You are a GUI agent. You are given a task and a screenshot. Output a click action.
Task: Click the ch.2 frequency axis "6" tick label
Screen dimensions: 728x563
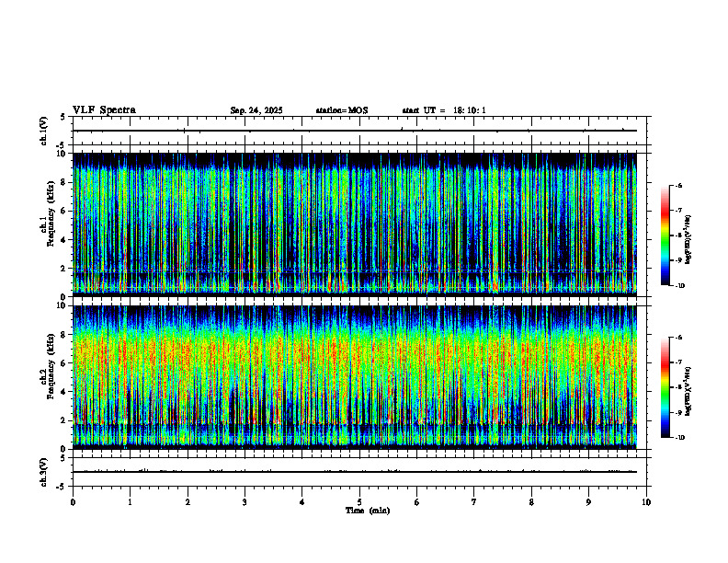64,363
